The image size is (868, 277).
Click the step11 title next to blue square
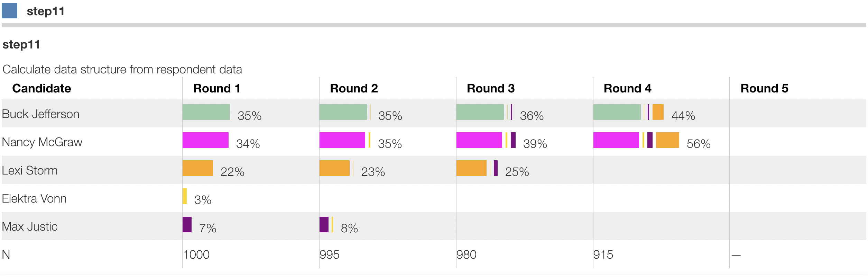pyautogui.click(x=46, y=11)
